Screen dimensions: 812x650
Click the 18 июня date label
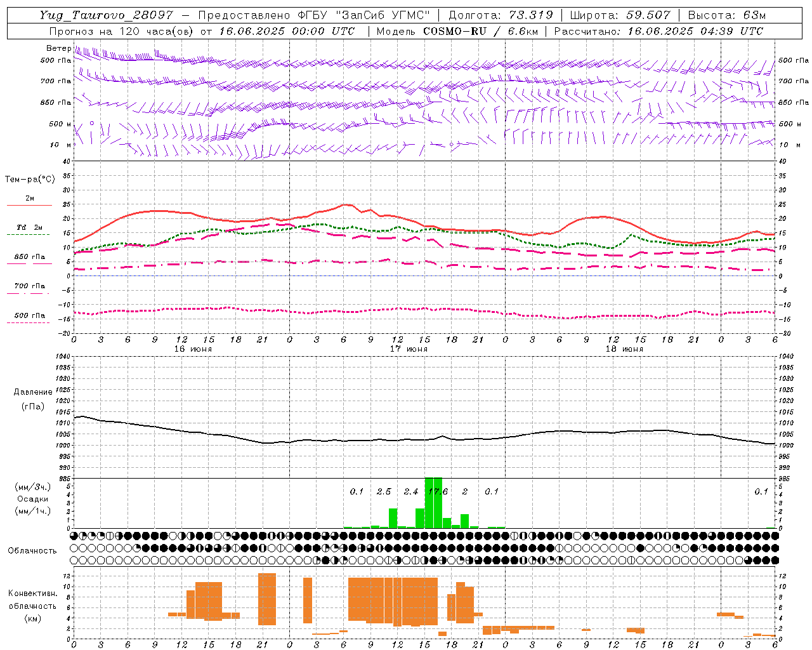[624, 349]
